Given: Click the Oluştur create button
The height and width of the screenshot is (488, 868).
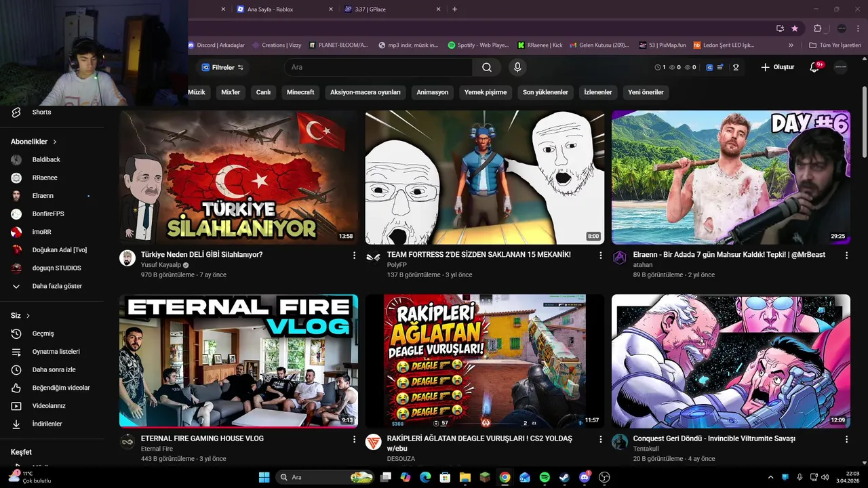Looking at the screenshot, I should 777,67.
